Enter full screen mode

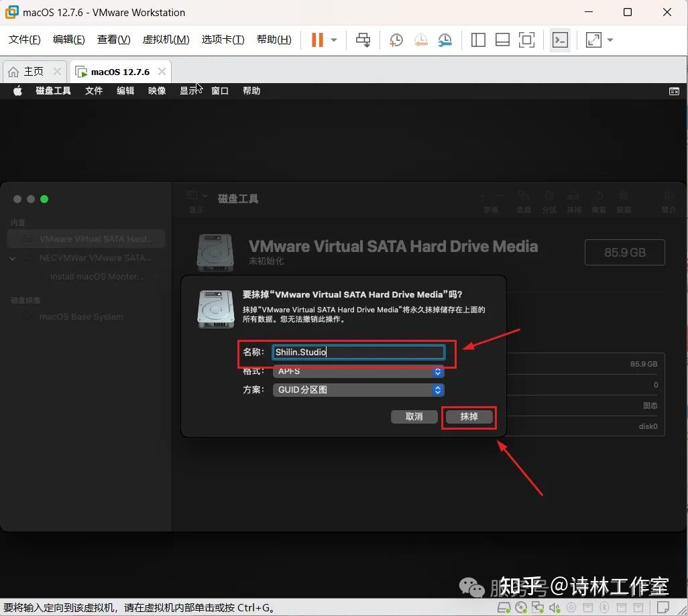pyautogui.click(x=526, y=40)
